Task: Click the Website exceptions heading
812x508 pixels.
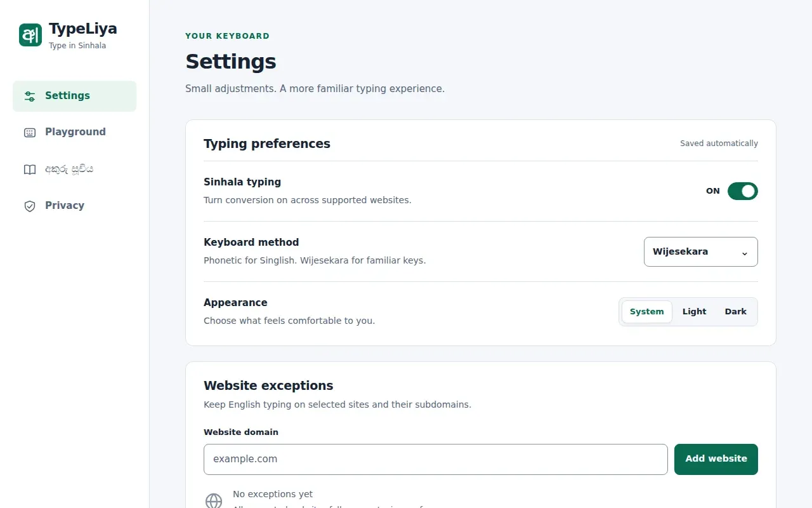Action: (x=268, y=385)
